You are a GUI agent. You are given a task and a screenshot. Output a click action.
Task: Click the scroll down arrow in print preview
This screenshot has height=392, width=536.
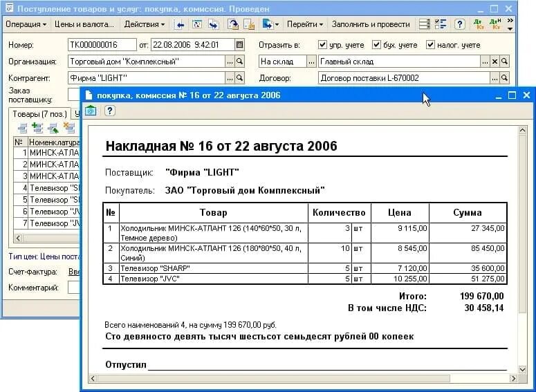pyautogui.click(x=522, y=369)
